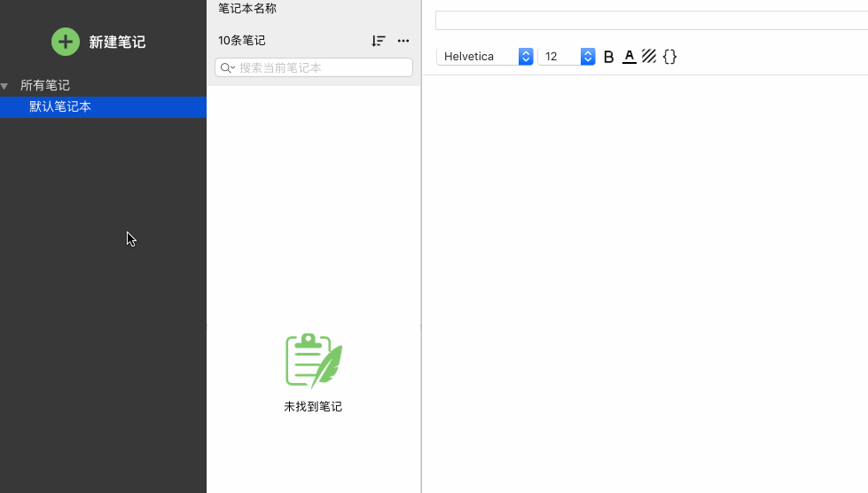This screenshot has height=493, width=868.
Task: Collapse the 所有笔记 tree arrow
Action: coord(4,86)
